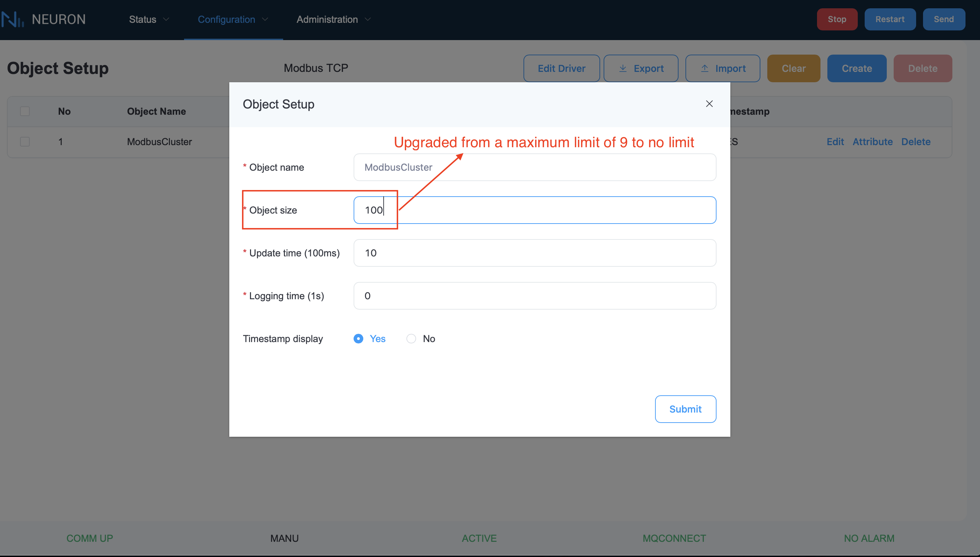Click the red Stop button
The height and width of the screenshot is (557, 980).
point(837,19)
